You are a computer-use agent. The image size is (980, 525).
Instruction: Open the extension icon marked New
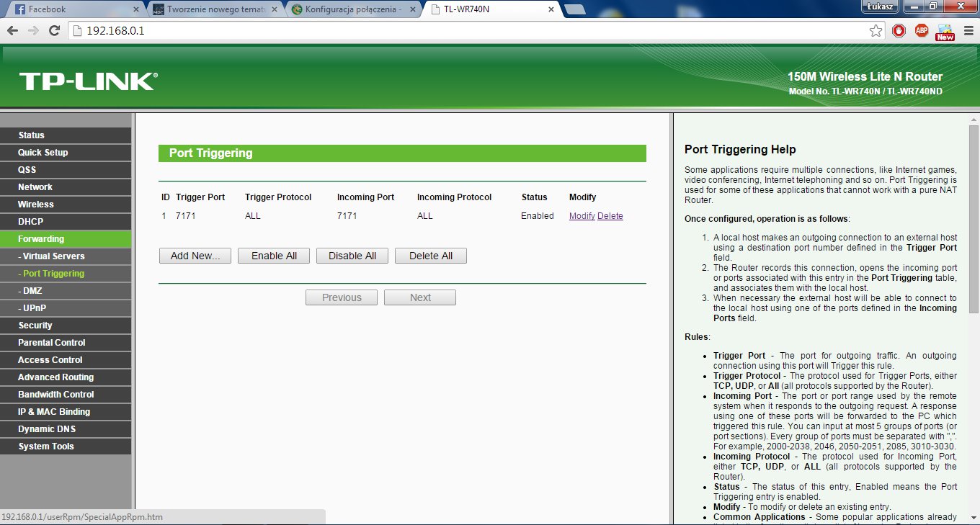pyautogui.click(x=945, y=31)
